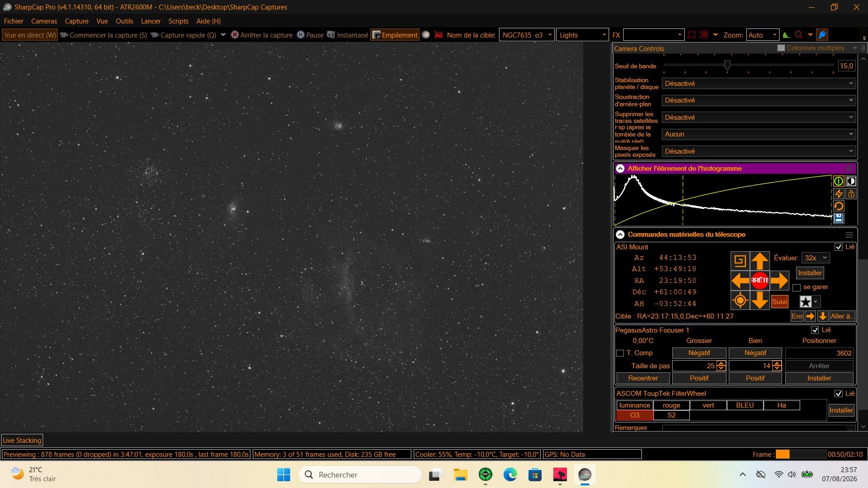The height and width of the screenshot is (488, 868).
Task: Slew the mount up with the up arrow
Action: click(760, 261)
